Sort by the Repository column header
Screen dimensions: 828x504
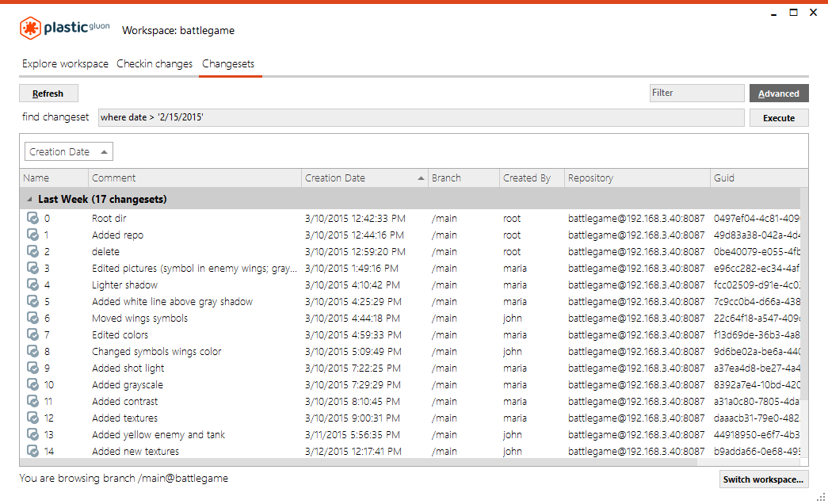pos(637,178)
